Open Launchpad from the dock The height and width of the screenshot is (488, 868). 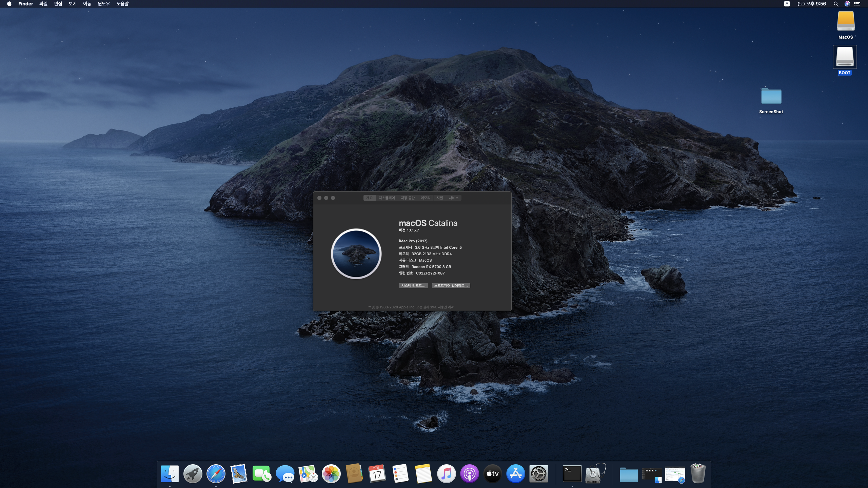click(x=193, y=473)
